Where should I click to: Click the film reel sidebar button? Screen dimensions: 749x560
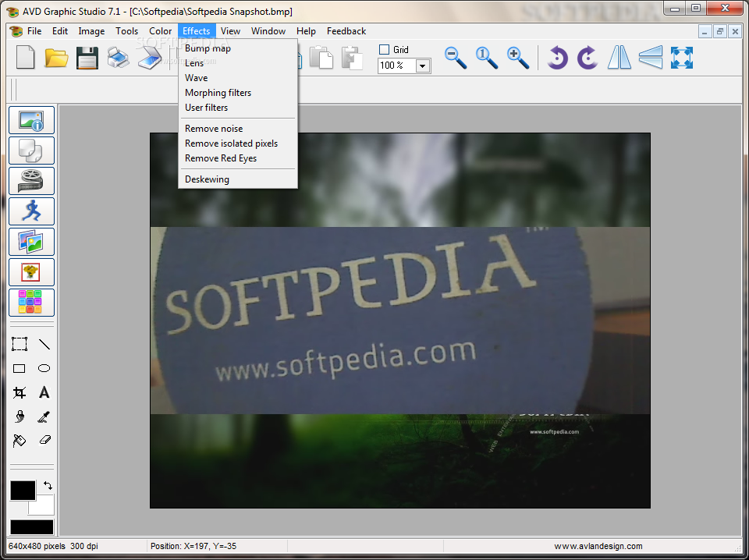click(x=31, y=181)
